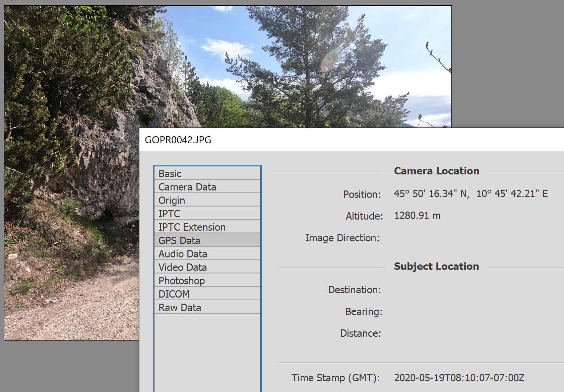Open the Raw Data category
Image resolution: width=564 pixels, height=392 pixels.
[207, 307]
